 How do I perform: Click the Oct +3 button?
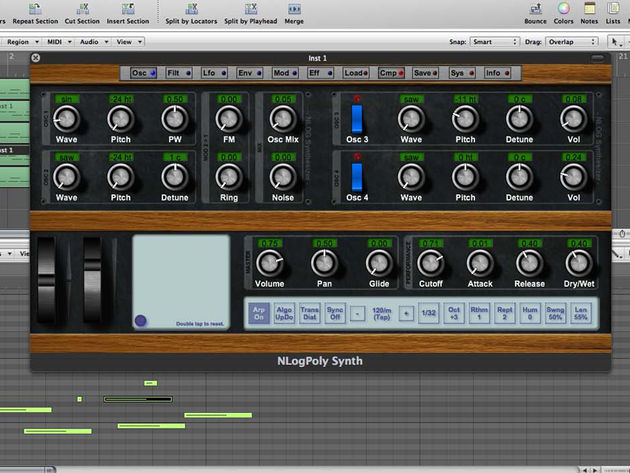pos(454,313)
